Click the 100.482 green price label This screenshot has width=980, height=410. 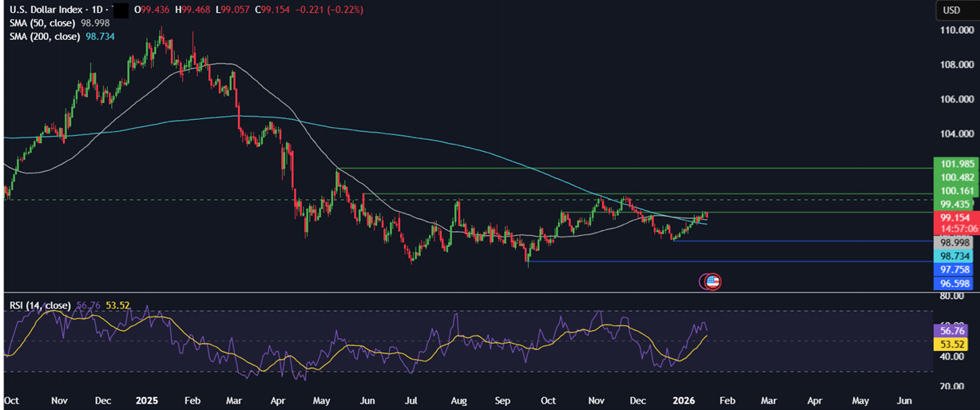click(x=954, y=177)
